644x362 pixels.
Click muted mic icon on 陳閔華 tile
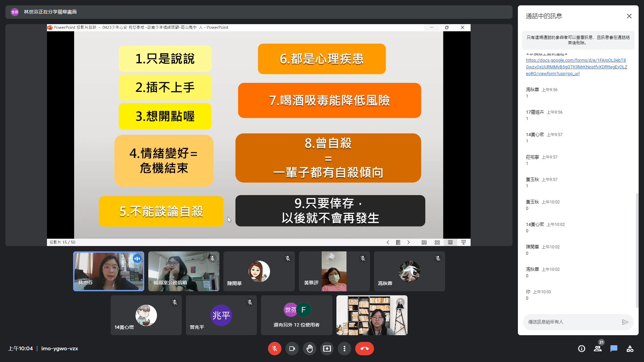[x=287, y=258]
